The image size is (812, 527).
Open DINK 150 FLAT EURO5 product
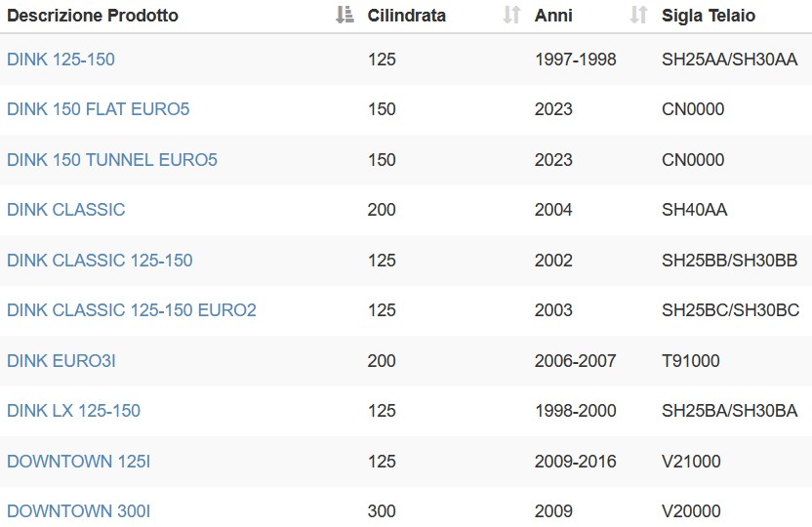[99, 109]
